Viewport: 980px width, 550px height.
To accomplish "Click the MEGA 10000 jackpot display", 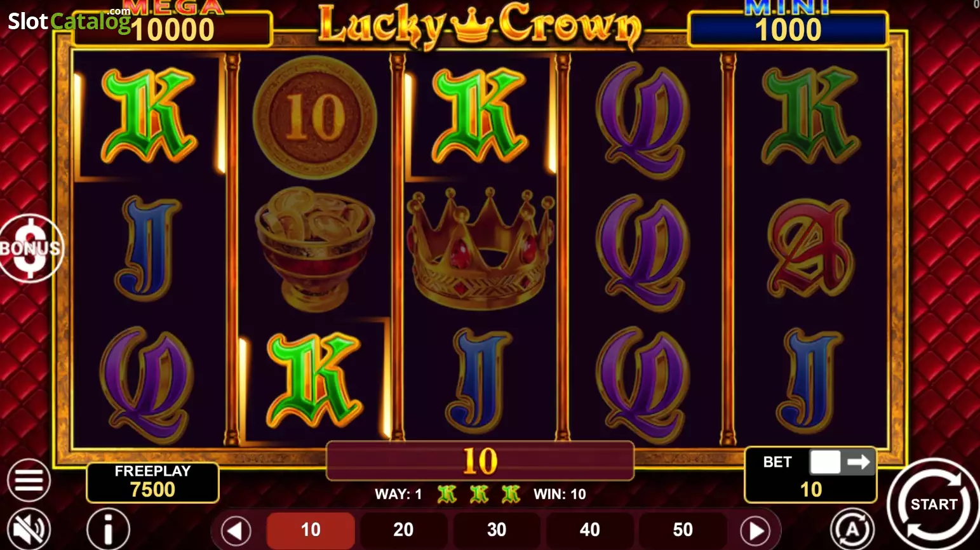I will [x=173, y=27].
